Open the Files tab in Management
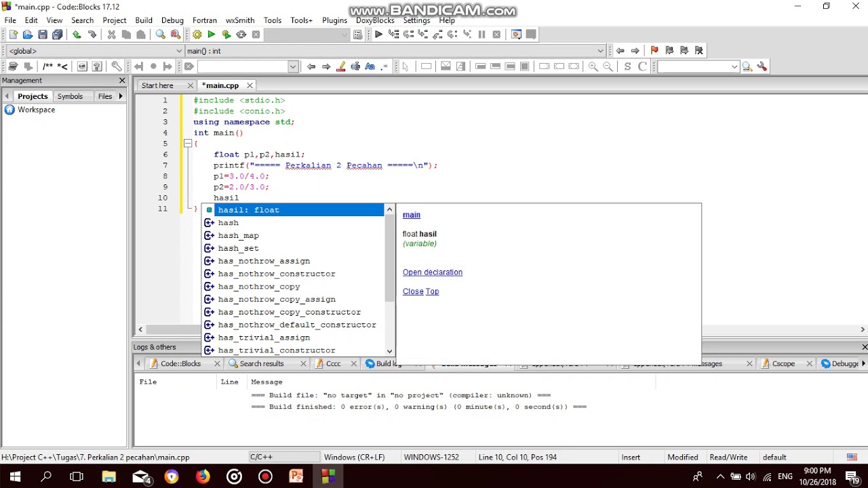The height and width of the screenshot is (488, 868). 105,96
